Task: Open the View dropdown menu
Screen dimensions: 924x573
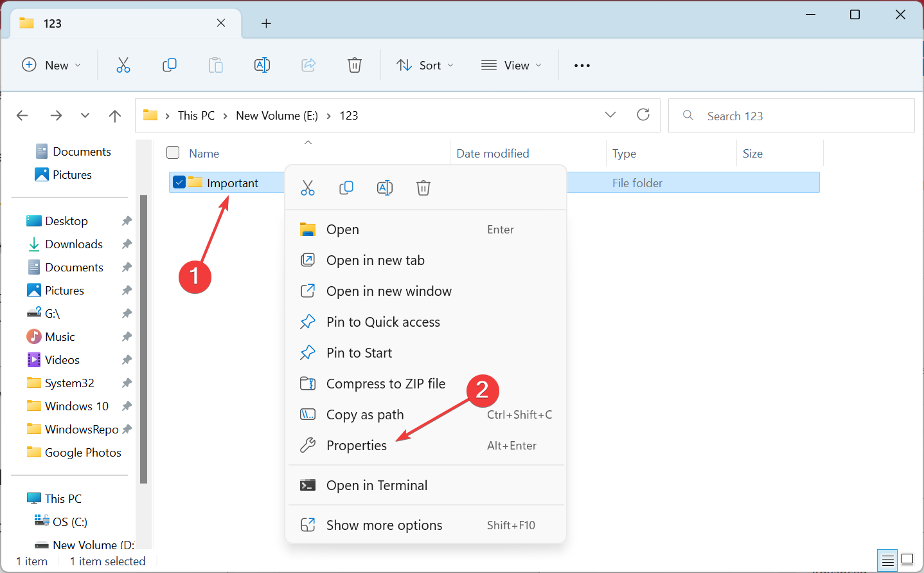Action: click(511, 66)
